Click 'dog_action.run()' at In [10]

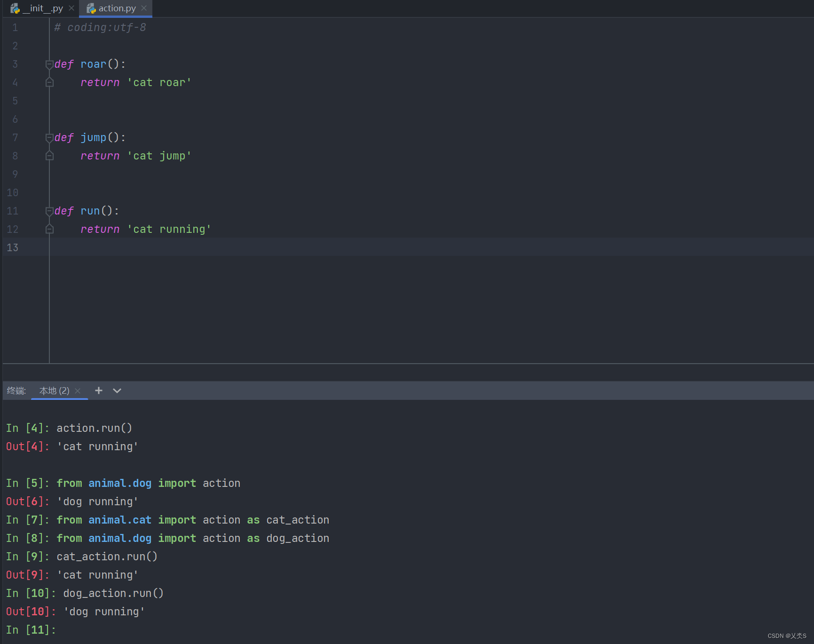[113, 593]
